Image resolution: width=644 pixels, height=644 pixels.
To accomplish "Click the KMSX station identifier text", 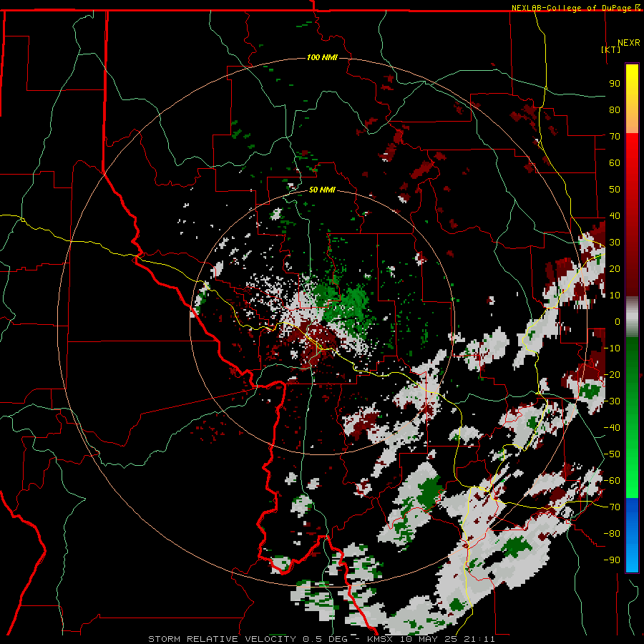I will tap(381, 639).
